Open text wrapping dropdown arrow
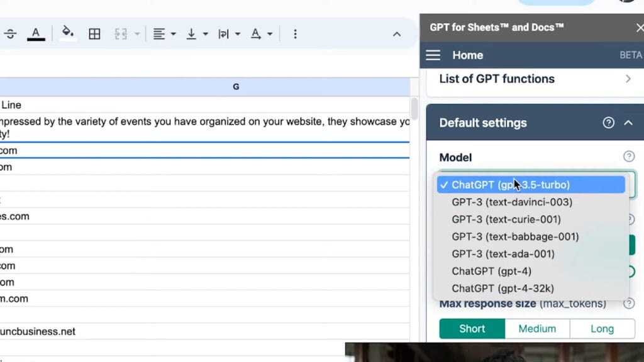The width and height of the screenshot is (644, 362). 238,34
